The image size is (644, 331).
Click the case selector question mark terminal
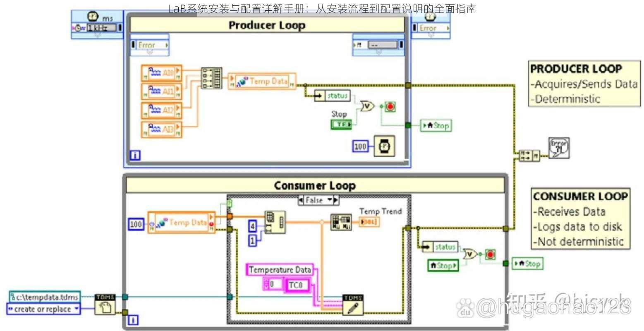coord(230,203)
